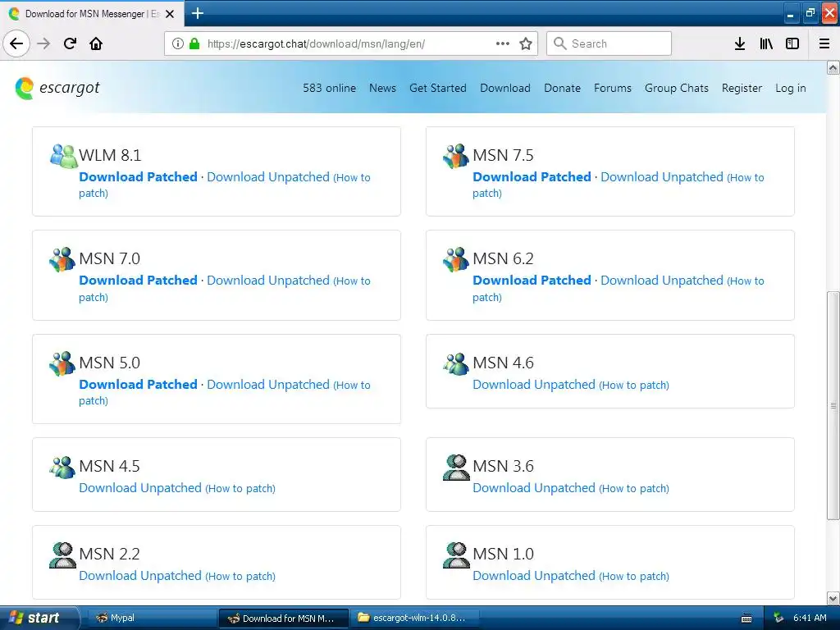Show site information icon in address bar
Image resolution: width=840 pixels, height=630 pixels.
(178, 43)
